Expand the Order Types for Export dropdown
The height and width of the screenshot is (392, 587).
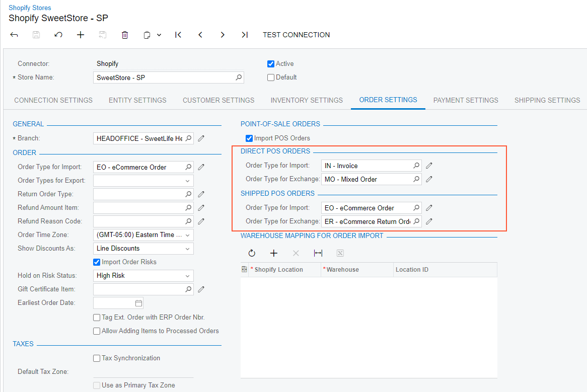pyautogui.click(x=187, y=181)
